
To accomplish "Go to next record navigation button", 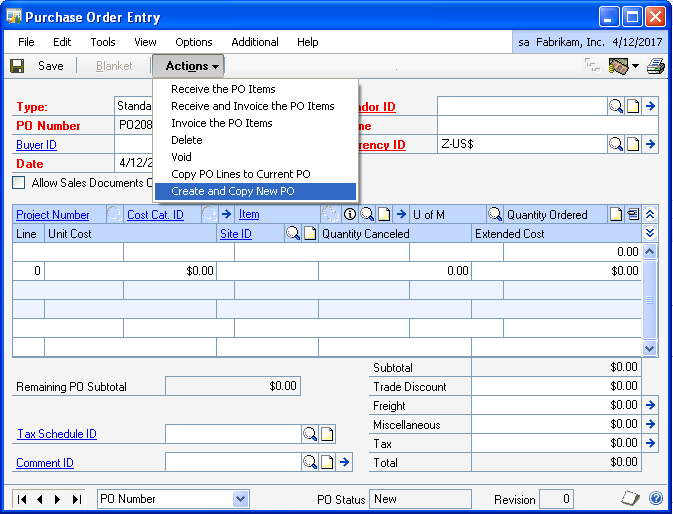I will [x=58, y=499].
